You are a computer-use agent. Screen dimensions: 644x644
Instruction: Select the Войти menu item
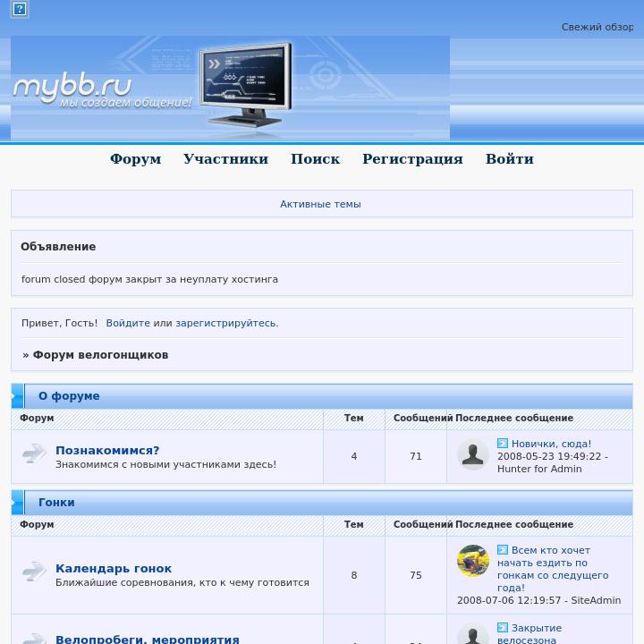coord(510,158)
